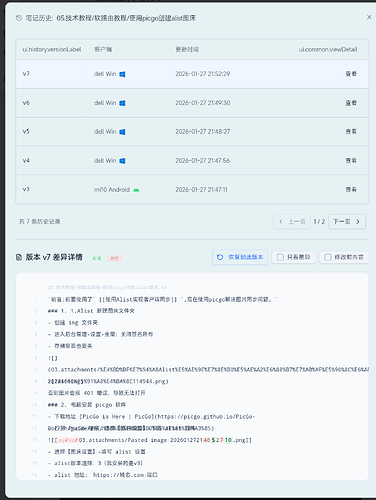Click the update time column header
The height and width of the screenshot is (500, 376).
187,49
